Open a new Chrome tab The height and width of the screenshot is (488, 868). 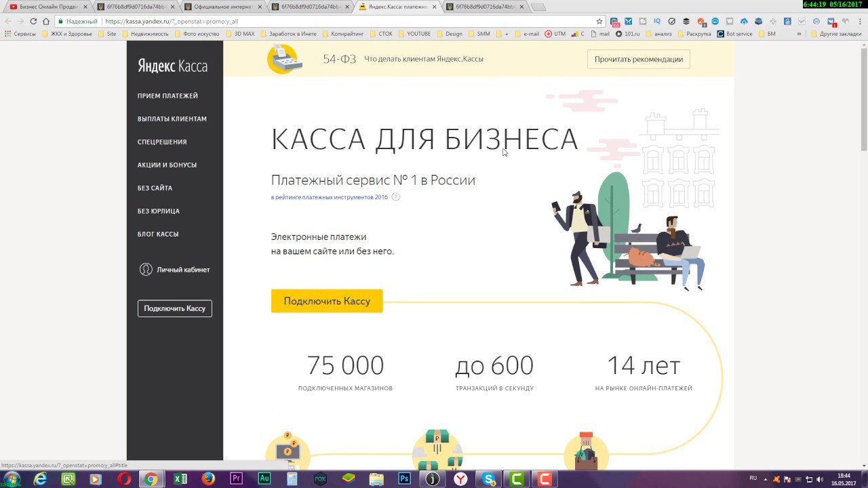pos(538,7)
